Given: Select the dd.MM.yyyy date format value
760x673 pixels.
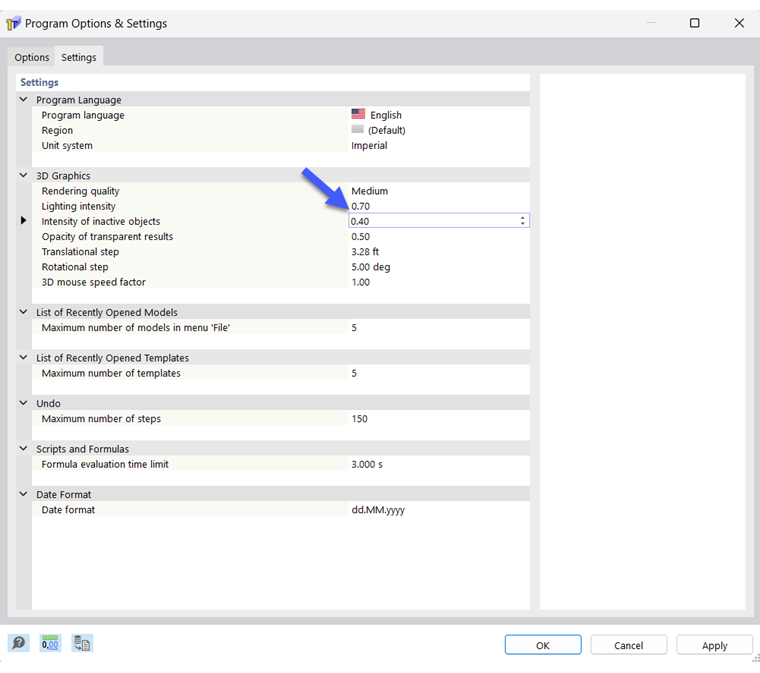Looking at the screenshot, I should [x=378, y=510].
